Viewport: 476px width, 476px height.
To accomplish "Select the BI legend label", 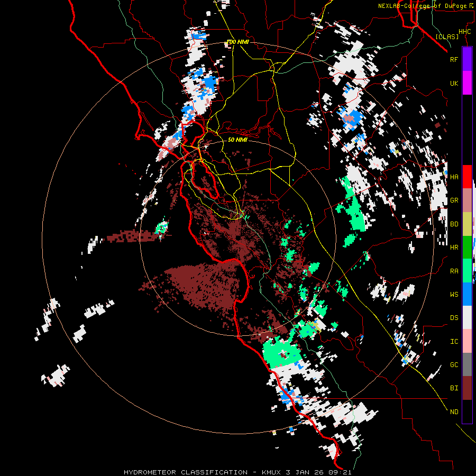I will tap(454, 388).
